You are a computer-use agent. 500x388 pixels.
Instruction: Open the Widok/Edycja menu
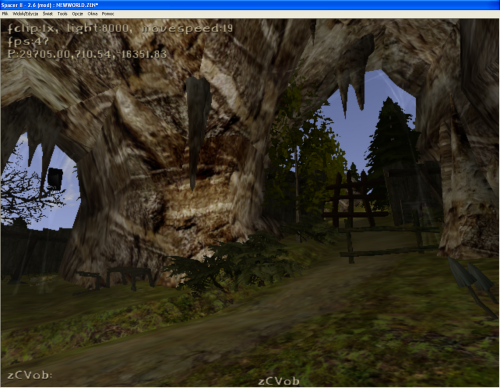pos(25,14)
